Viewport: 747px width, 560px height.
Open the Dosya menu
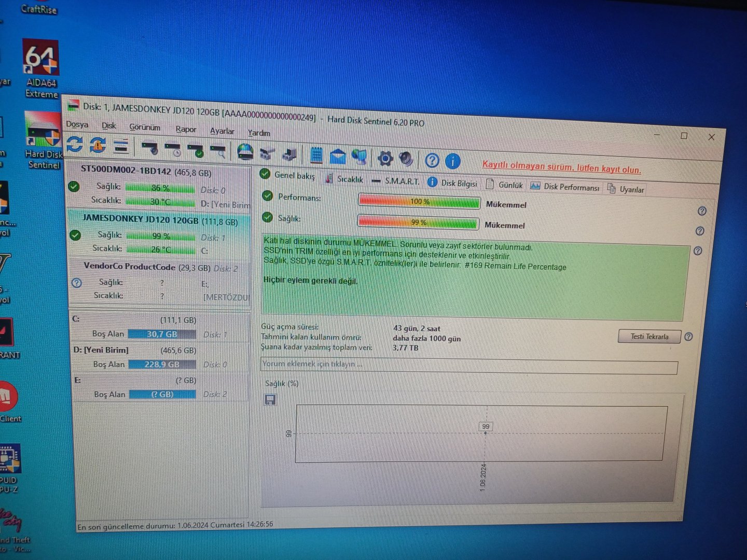point(77,124)
